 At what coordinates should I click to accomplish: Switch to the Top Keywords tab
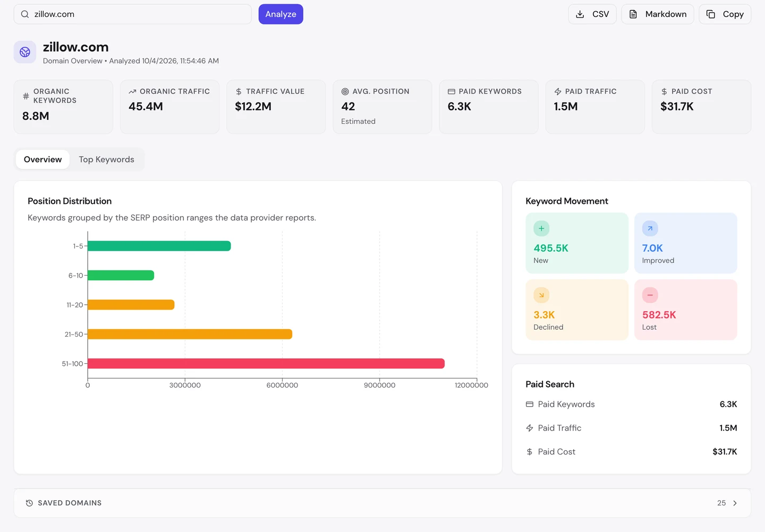pos(107,159)
